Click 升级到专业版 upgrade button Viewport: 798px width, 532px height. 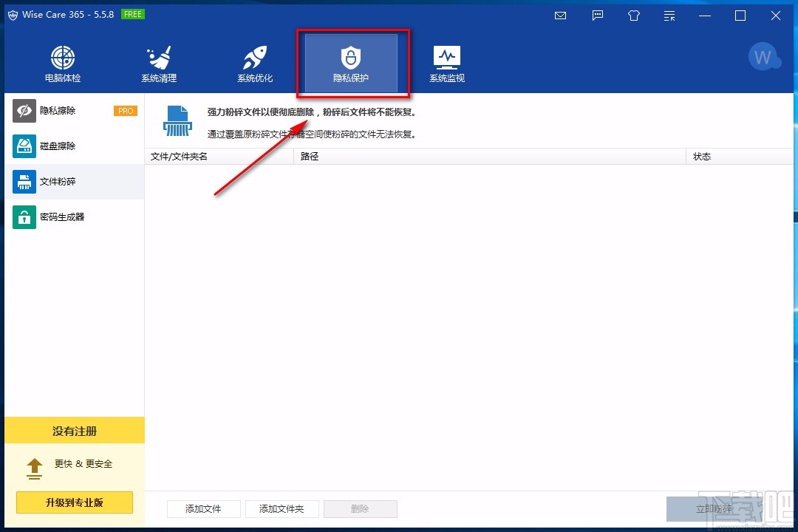coord(75,502)
